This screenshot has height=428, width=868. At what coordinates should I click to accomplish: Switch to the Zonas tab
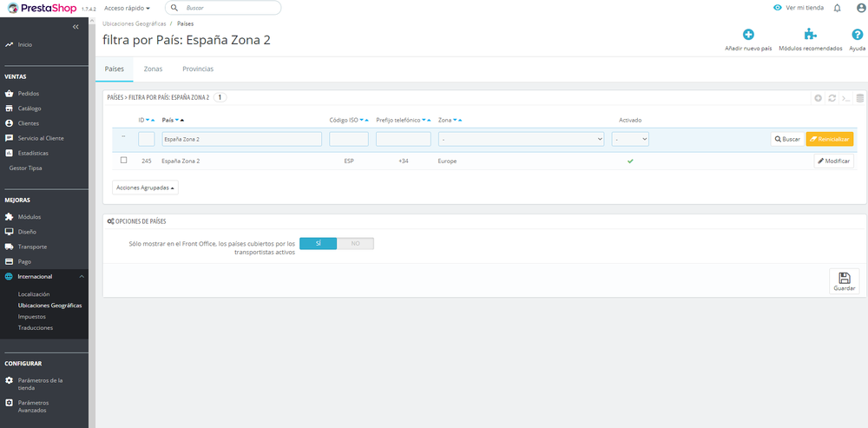click(153, 69)
